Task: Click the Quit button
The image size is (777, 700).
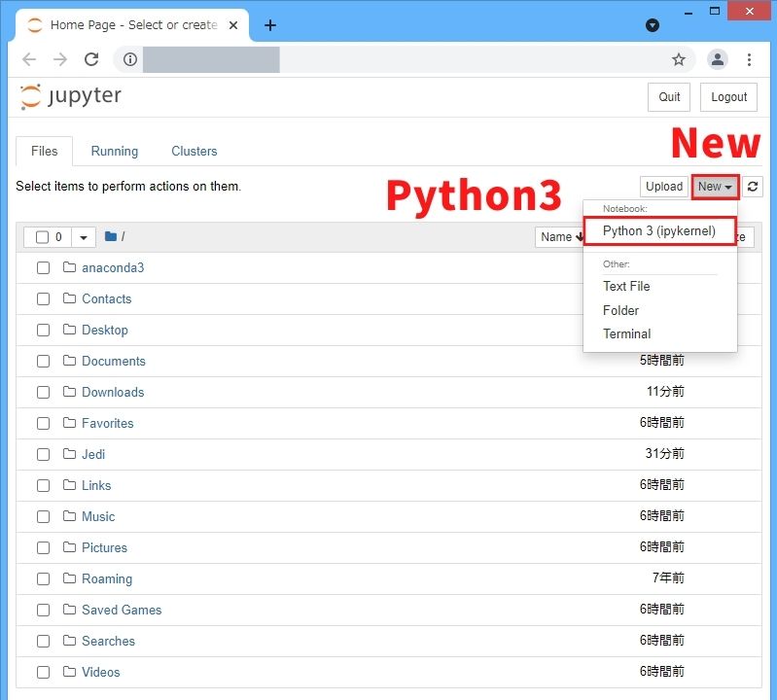Action: pos(669,97)
